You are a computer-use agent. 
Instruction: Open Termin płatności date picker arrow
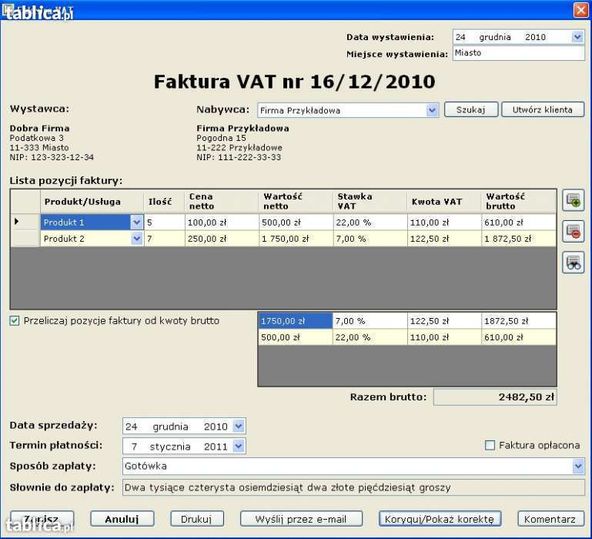[x=238, y=447]
